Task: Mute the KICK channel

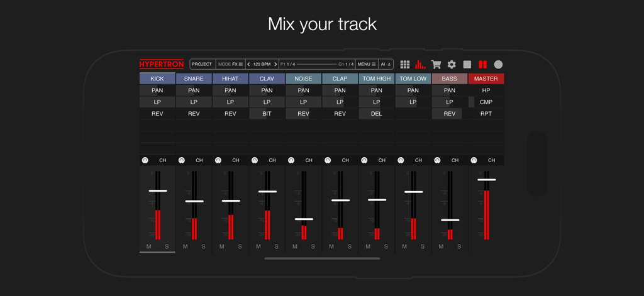Action: coord(148,246)
